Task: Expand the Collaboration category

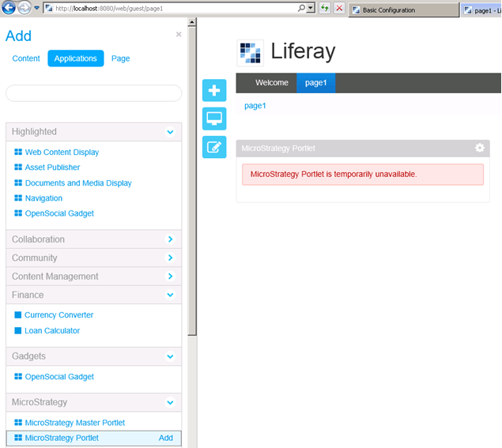Action: 170,239
